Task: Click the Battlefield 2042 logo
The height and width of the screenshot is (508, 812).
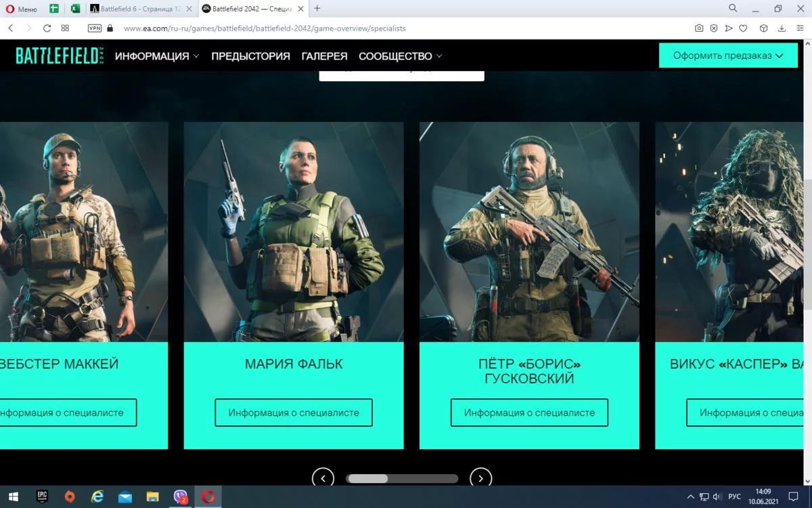Action: click(x=60, y=56)
